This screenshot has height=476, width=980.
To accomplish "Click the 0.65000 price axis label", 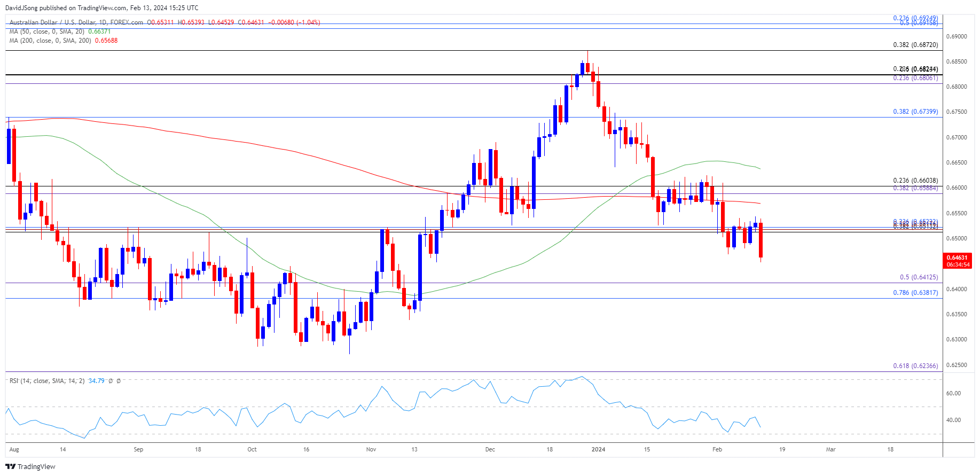I will pos(957,238).
